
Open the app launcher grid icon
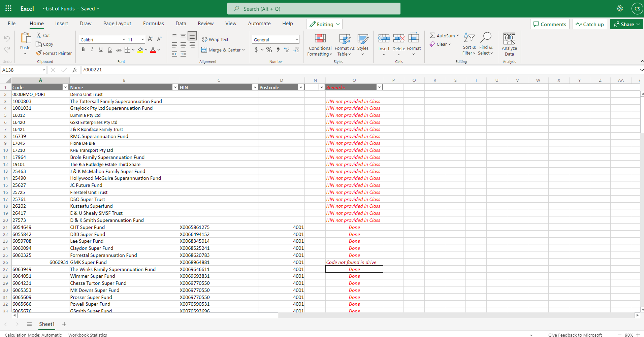tap(8, 8)
